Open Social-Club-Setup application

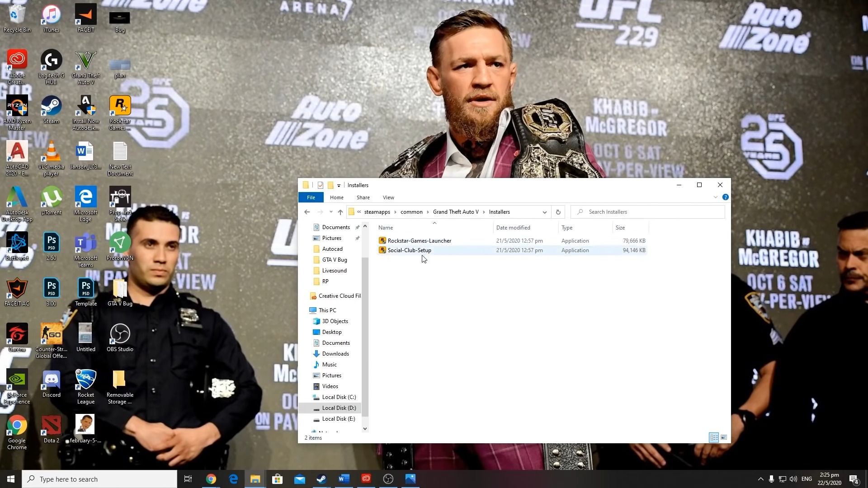click(409, 250)
